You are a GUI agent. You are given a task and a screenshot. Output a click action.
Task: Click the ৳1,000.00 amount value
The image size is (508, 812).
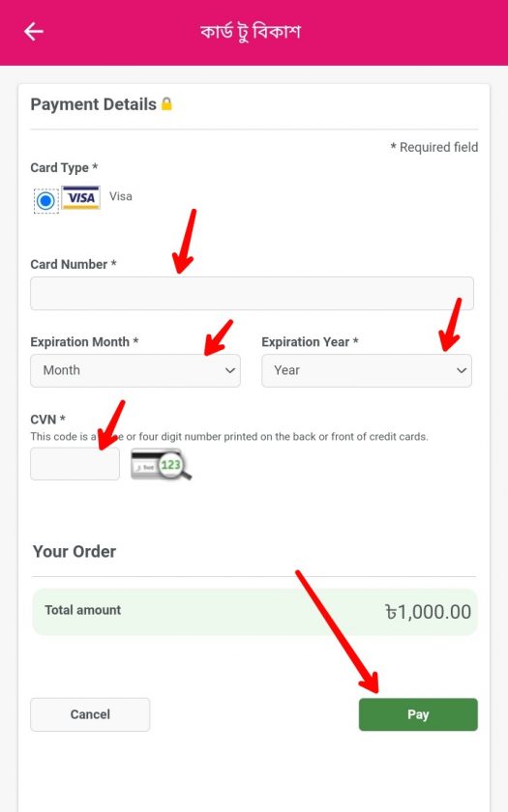(428, 612)
